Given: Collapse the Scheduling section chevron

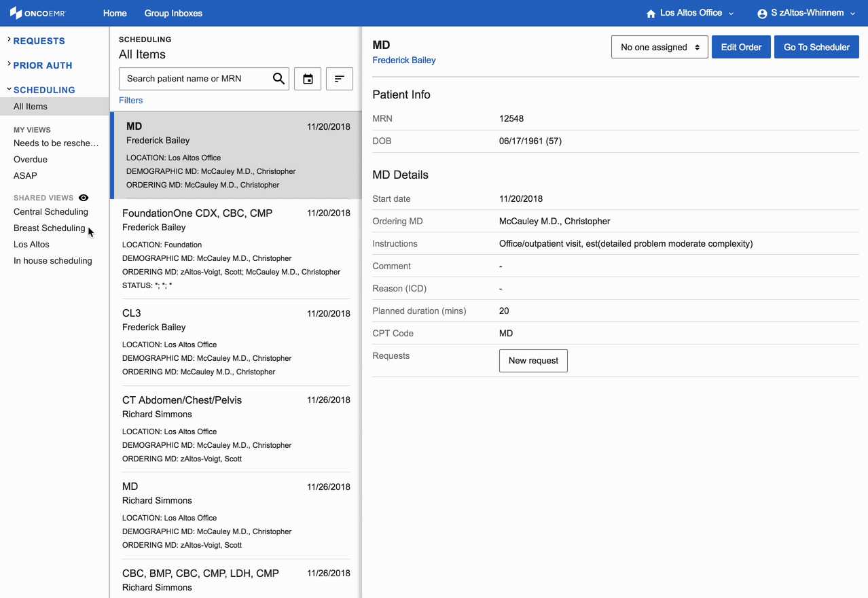Looking at the screenshot, I should coord(9,89).
